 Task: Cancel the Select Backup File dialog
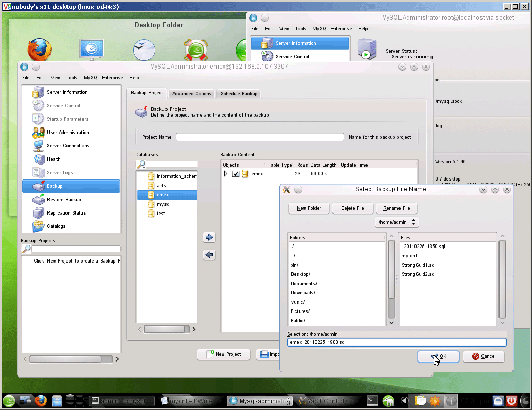click(x=484, y=356)
